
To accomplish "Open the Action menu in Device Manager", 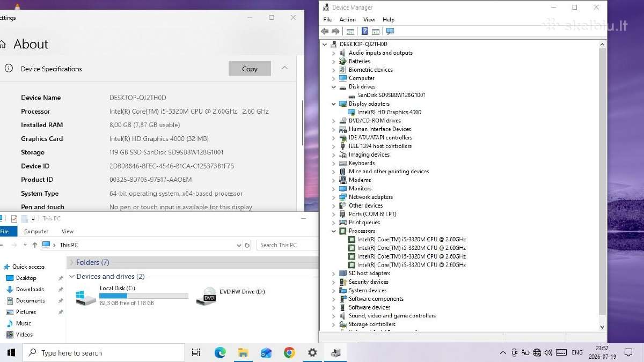I will point(347,19).
